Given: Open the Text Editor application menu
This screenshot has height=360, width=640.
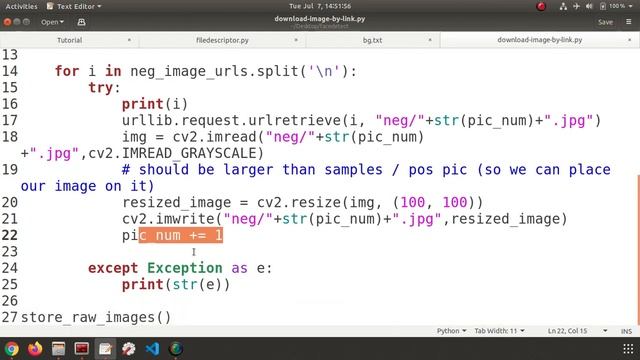Looking at the screenshot, I should pyautogui.click(x=74, y=6).
